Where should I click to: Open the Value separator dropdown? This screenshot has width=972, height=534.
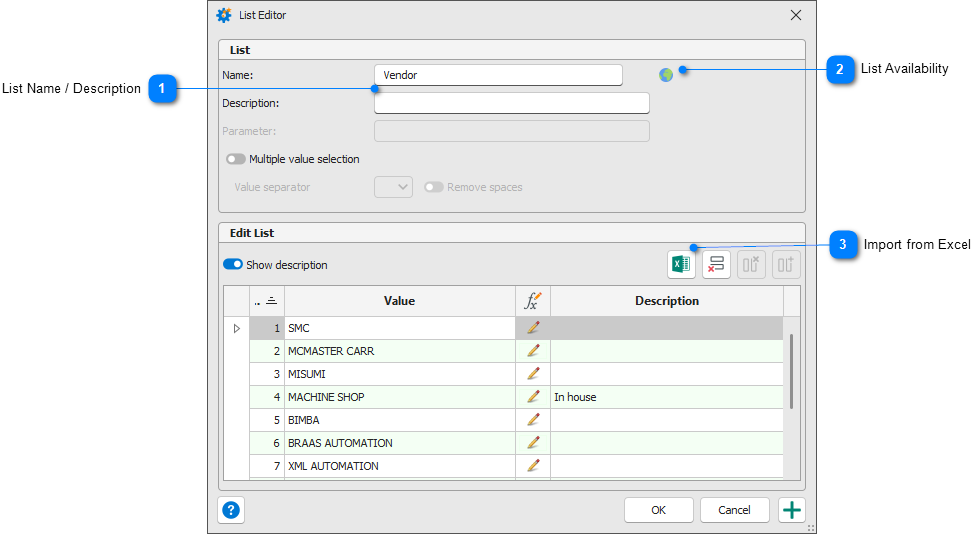coord(393,187)
